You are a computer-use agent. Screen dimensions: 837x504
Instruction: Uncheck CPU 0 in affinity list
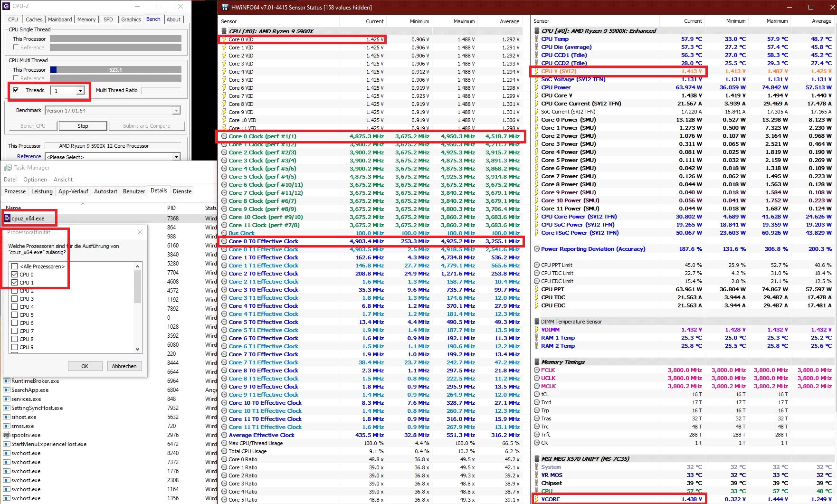click(x=15, y=275)
